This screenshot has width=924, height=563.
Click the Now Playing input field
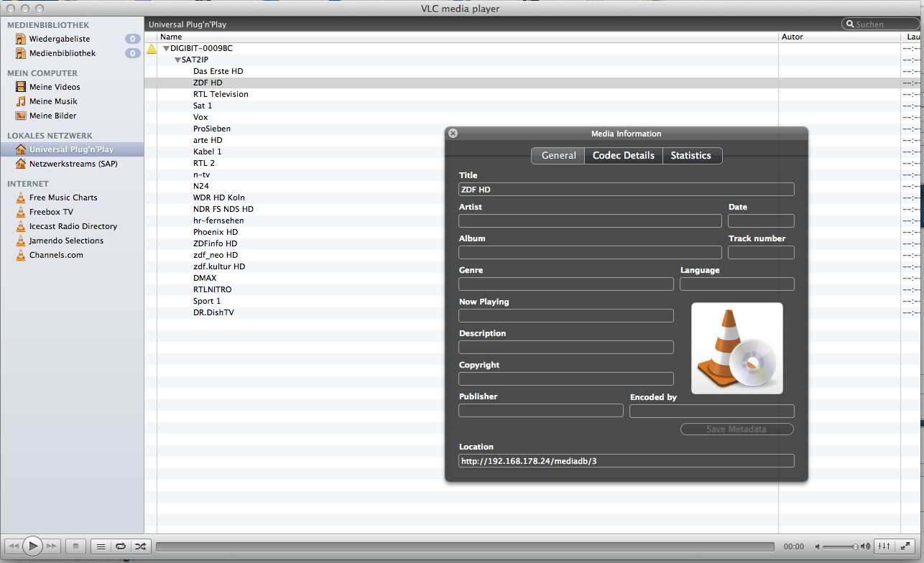coord(566,316)
